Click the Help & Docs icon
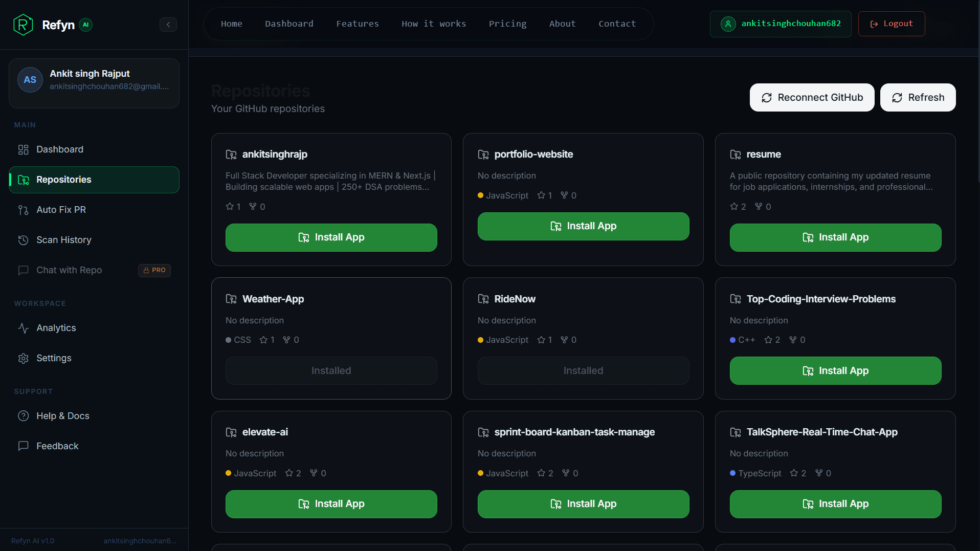The height and width of the screenshot is (551, 980). click(24, 416)
